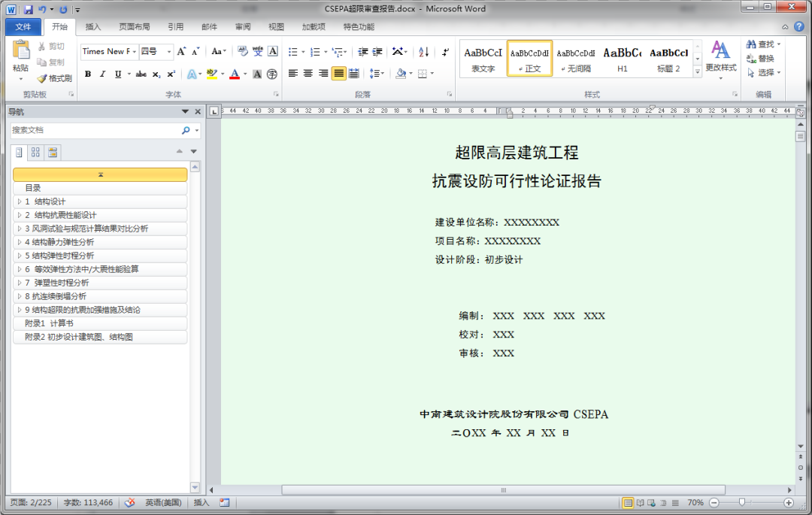Grow font size with large A icon
812x515 pixels.
[181, 51]
